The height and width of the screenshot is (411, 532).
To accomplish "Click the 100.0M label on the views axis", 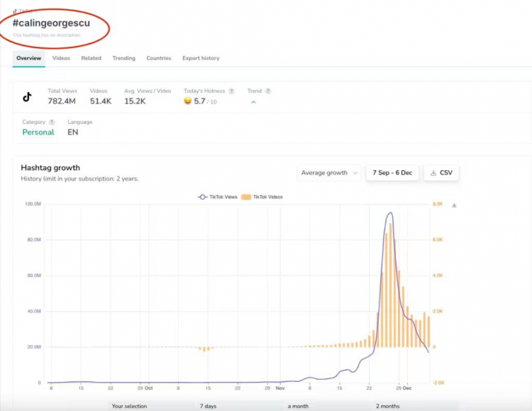I will (x=33, y=204).
